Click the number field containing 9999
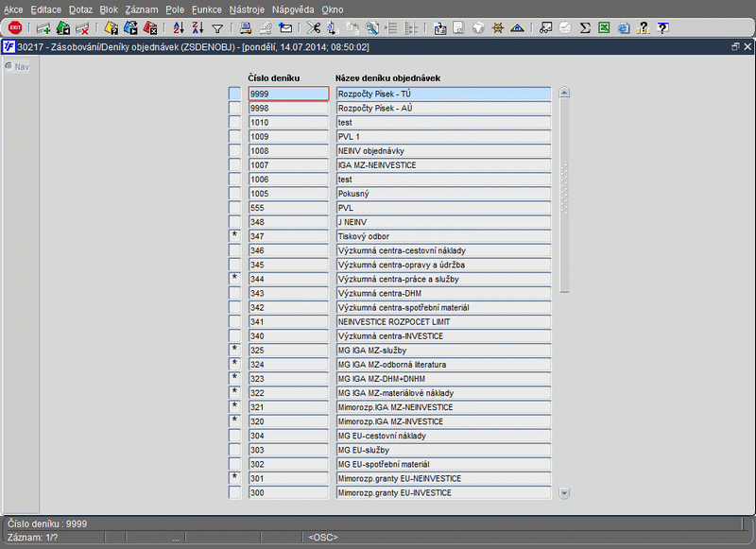This screenshot has height=549, width=756. [288, 94]
